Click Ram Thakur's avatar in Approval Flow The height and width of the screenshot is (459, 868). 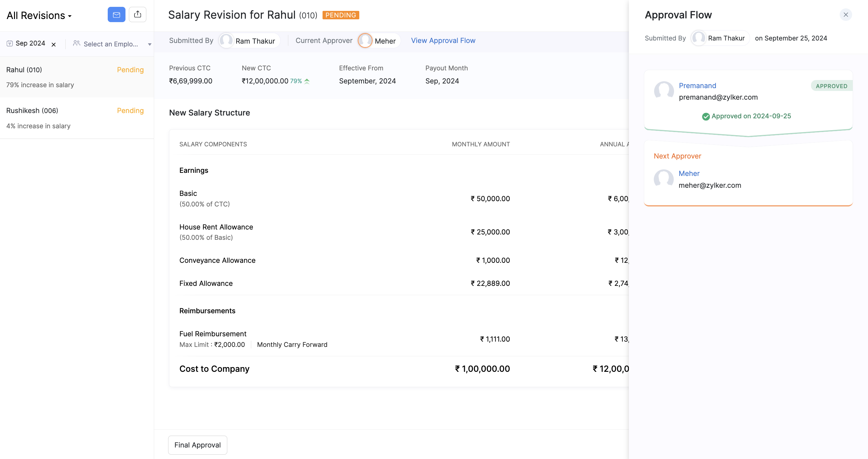click(699, 38)
